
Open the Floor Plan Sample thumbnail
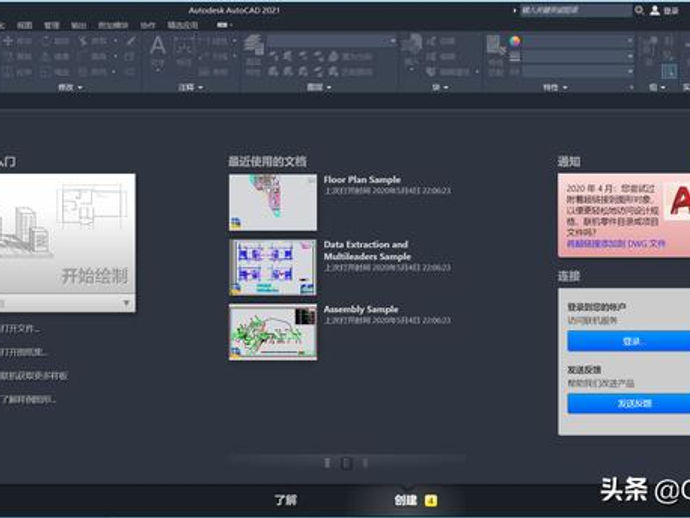[273, 202]
